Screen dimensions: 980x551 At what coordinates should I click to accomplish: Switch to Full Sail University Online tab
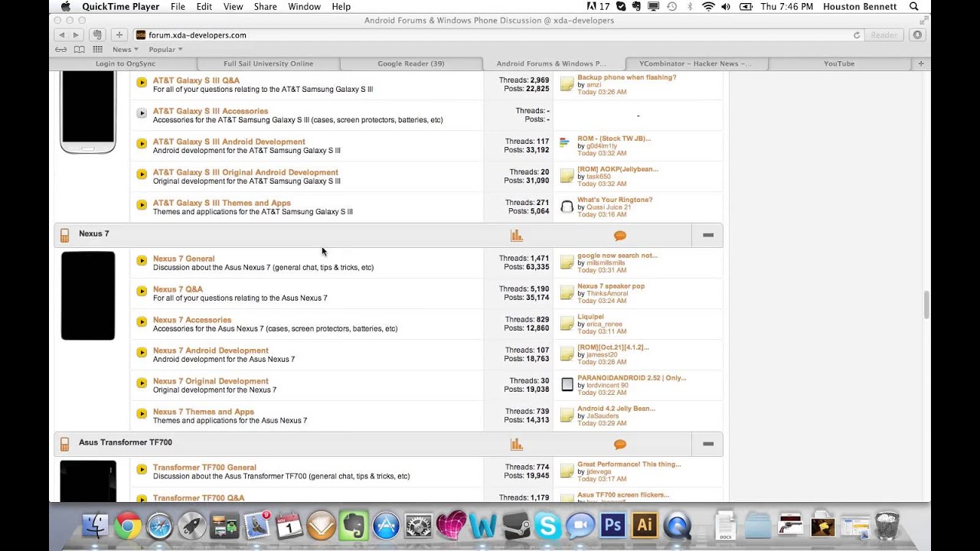[x=268, y=64]
